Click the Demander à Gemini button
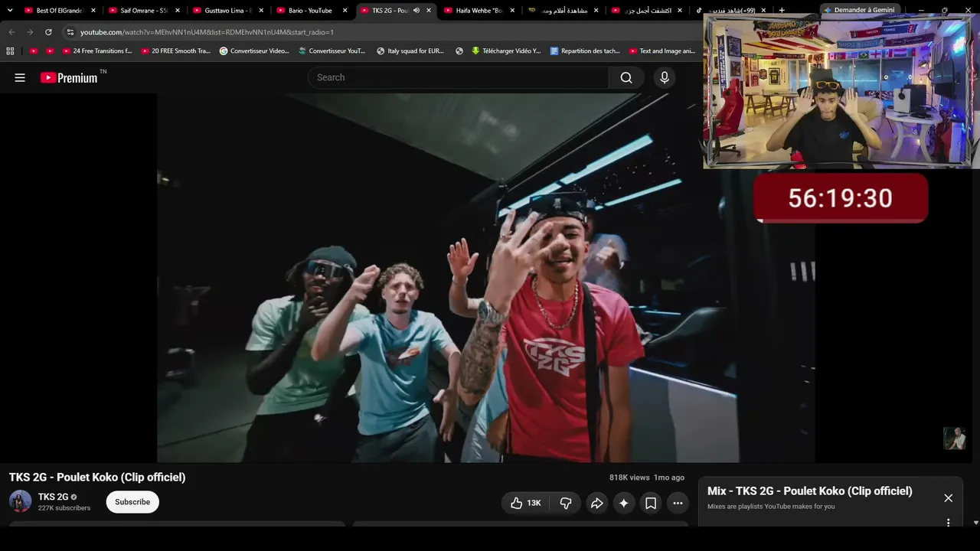The height and width of the screenshot is (551, 980). [859, 10]
